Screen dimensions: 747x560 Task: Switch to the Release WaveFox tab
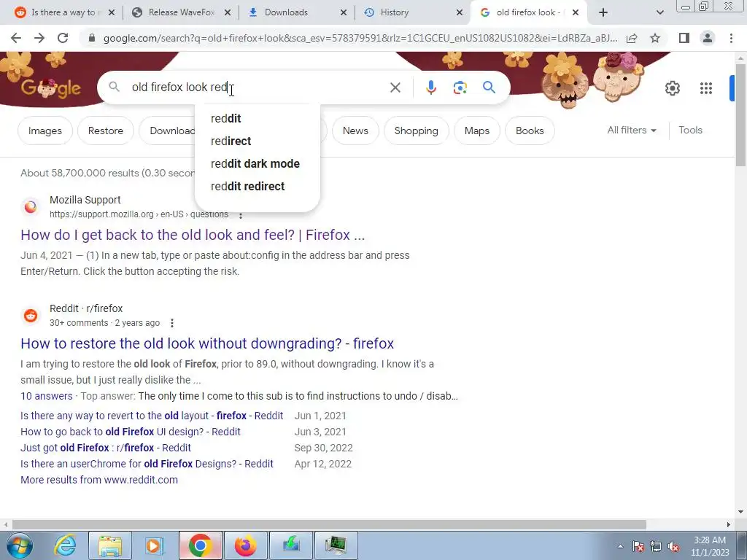click(x=181, y=12)
